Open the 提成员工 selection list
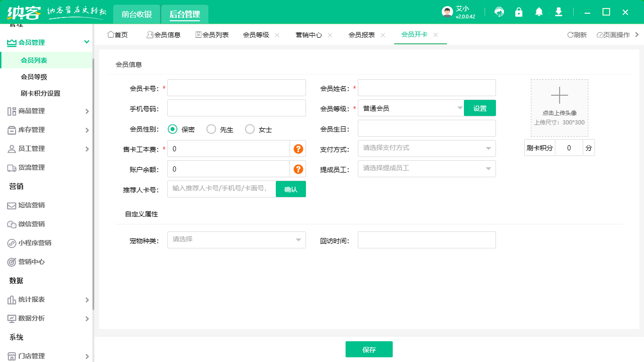This screenshot has height=362, width=644. coord(426,168)
